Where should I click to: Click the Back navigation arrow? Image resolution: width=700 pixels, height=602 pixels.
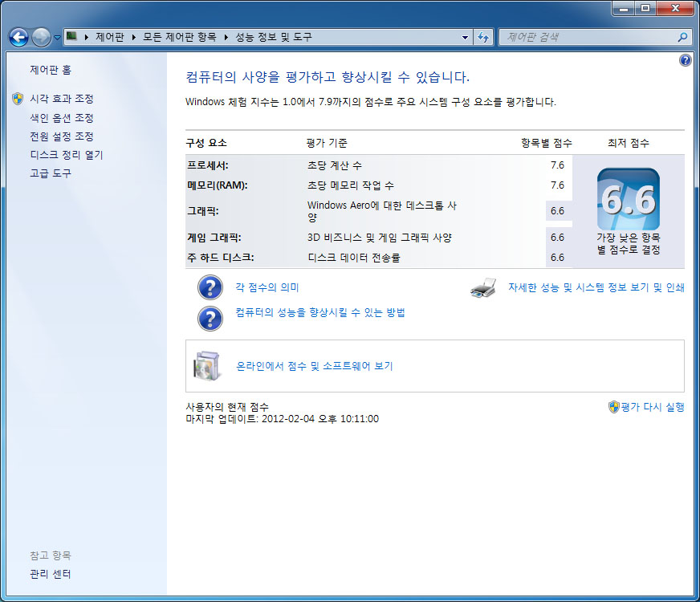click(18, 38)
